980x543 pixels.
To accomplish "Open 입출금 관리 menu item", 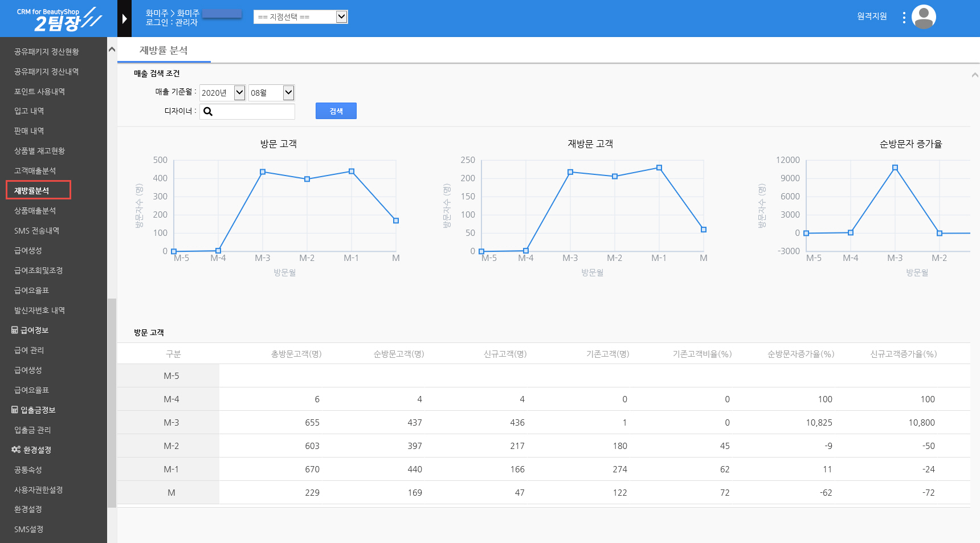I will (x=32, y=430).
